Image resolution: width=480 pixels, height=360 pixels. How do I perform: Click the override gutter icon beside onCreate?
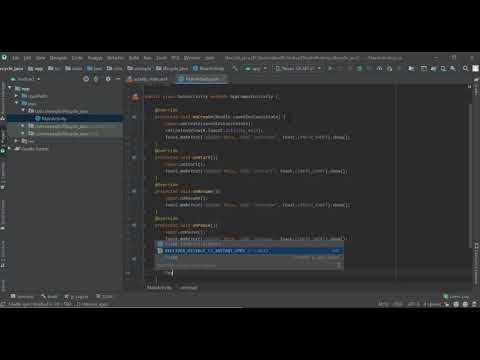pos(134,117)
